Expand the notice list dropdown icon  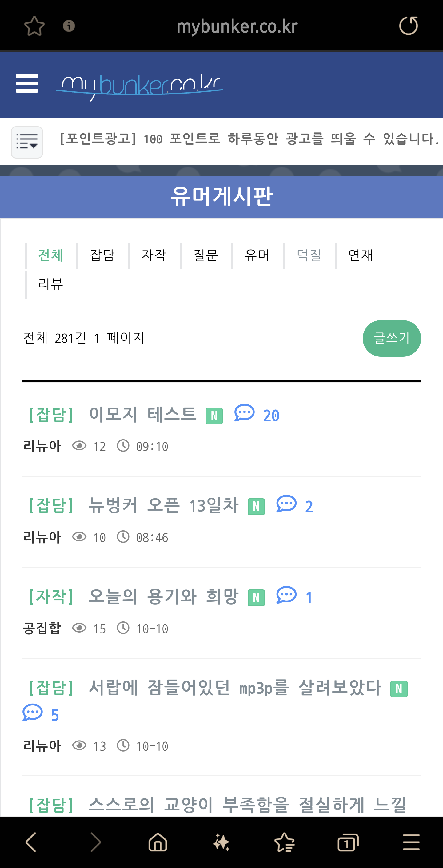tap(27, 142)
